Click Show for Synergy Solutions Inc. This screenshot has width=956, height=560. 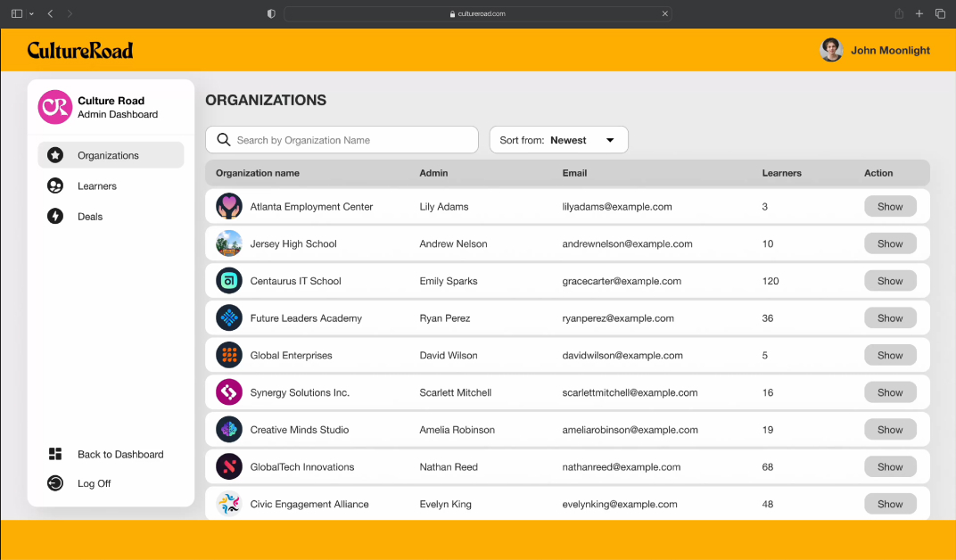click(x=890, y=392)
